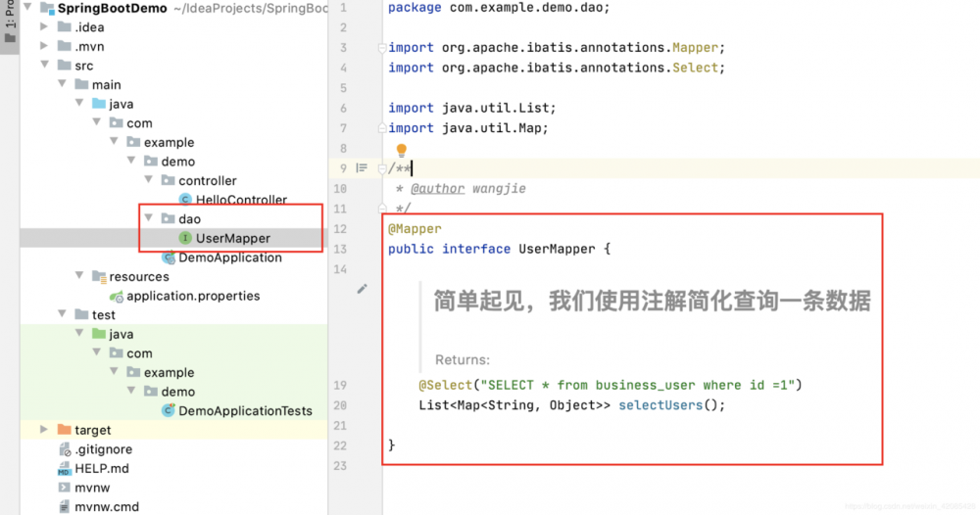980x515 pixels.
Task: Collapse the dao package arrow
Action: point(148,218)
